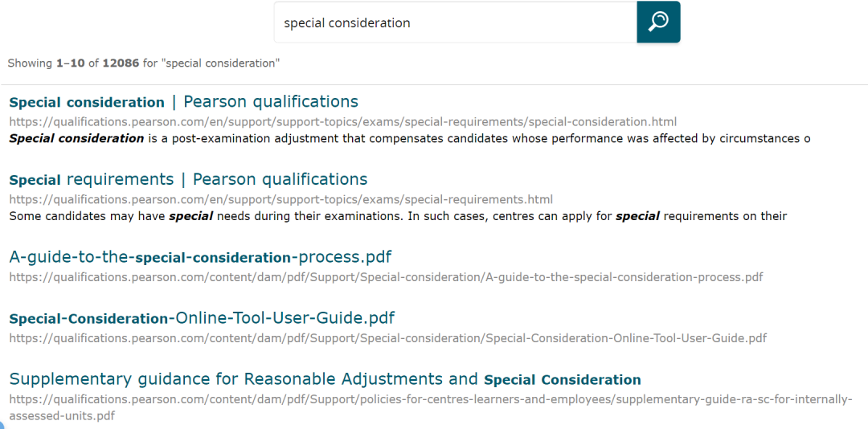
Task: Click the snippet starting 'Some candidates may have'
Action: tap(398, 216)
